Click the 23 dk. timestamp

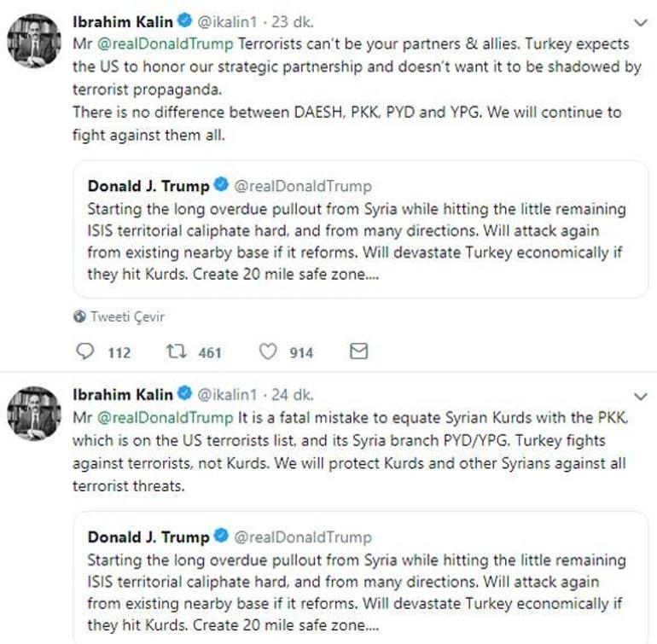293,21
